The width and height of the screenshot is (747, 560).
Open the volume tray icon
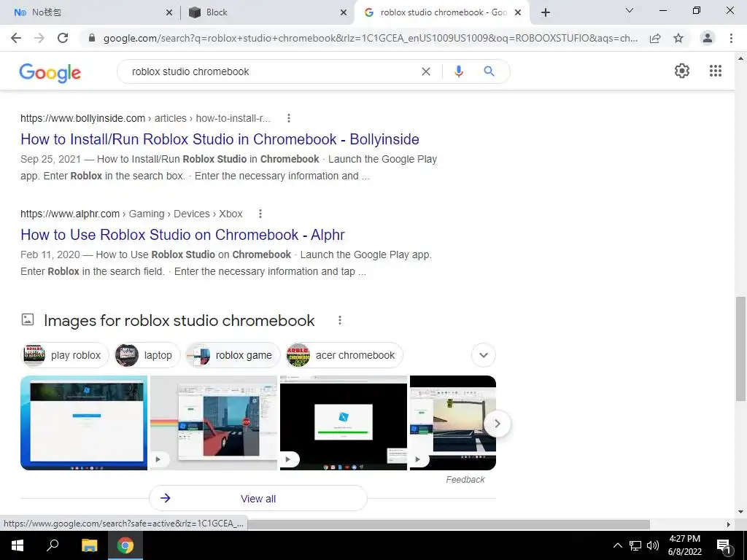pos(653,545)
